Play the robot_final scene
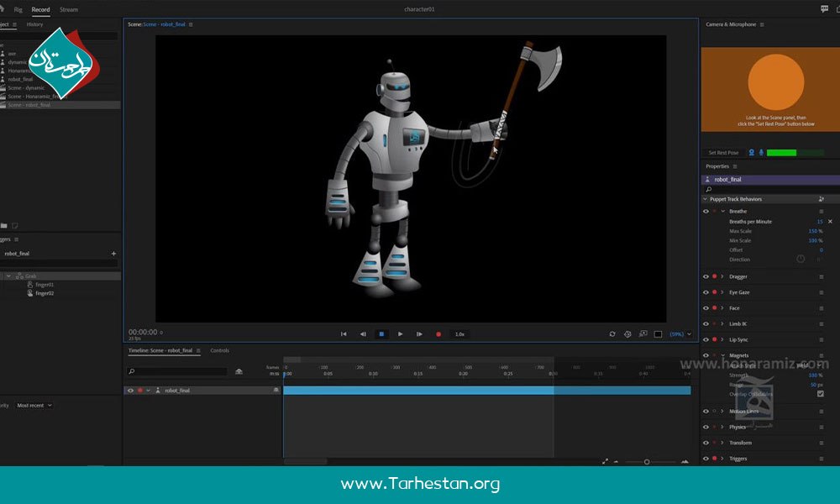840x504 pixels. [400, 334]
